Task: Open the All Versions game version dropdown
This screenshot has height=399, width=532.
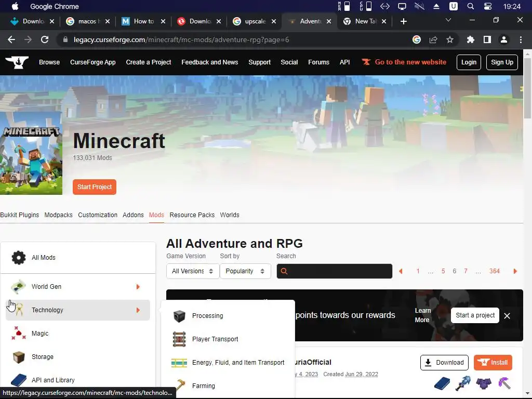Action: [192, 271]
